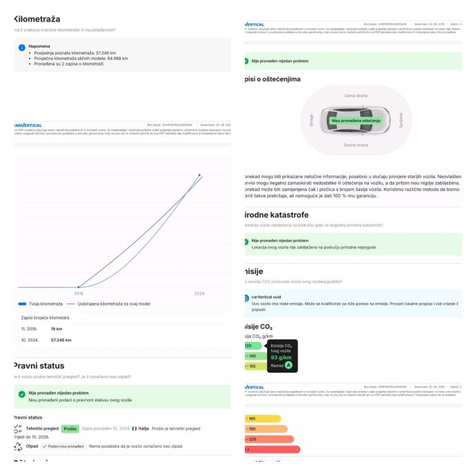Image resolution: width=476 pixels, height=476 pixels.
Task: Click the yellow 165 emissions bar
Action: click(x=262, y=418)
